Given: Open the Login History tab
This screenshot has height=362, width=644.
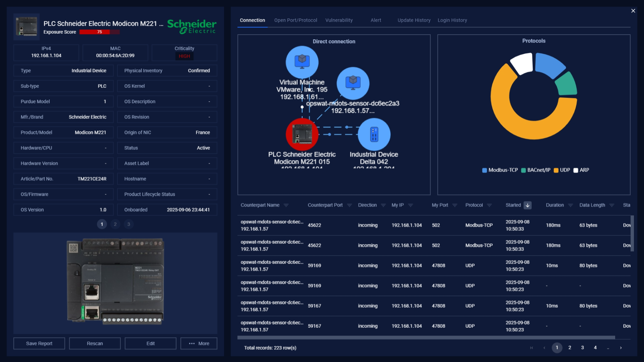Looking at the screenshot, I should coord(452,20).
